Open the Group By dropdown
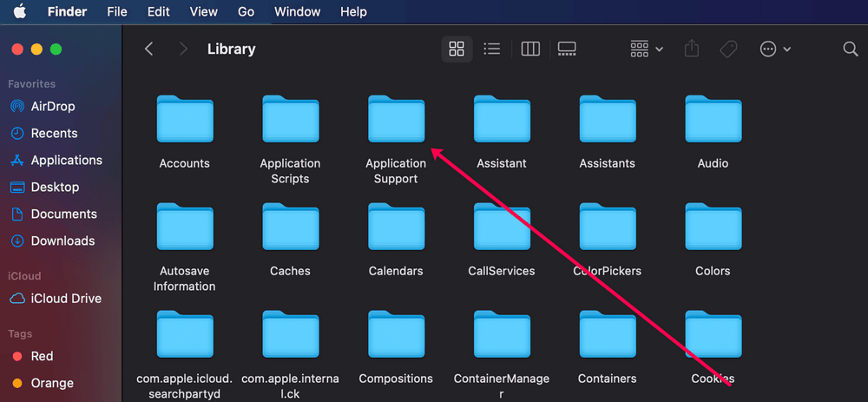The width and height of the screenshot is (868, 402). (647, 49)
